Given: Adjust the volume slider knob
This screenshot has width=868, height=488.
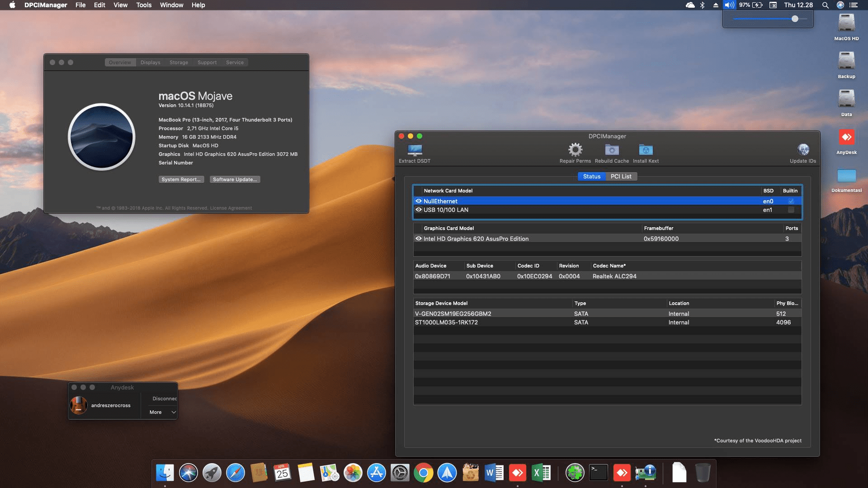Looking at the screenshot, I should click(x=795, y=19).
